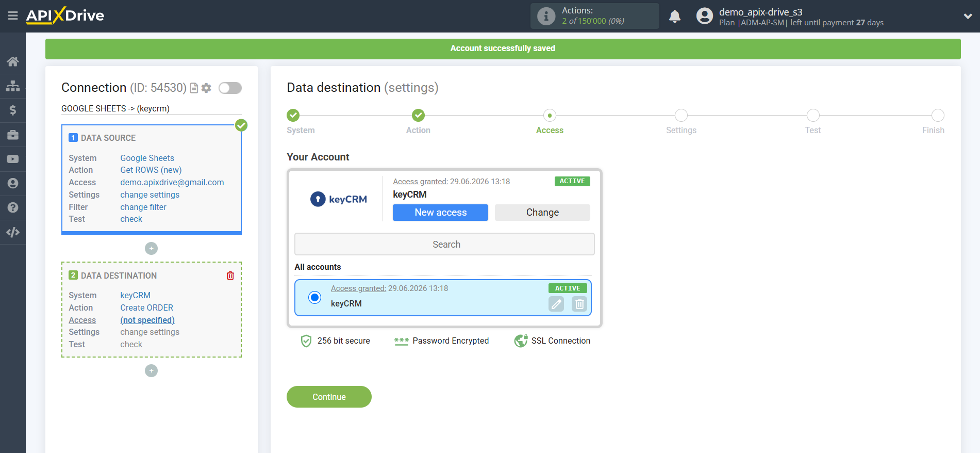
Task: Go to the Finish step
Action: (x=938, y=115)
